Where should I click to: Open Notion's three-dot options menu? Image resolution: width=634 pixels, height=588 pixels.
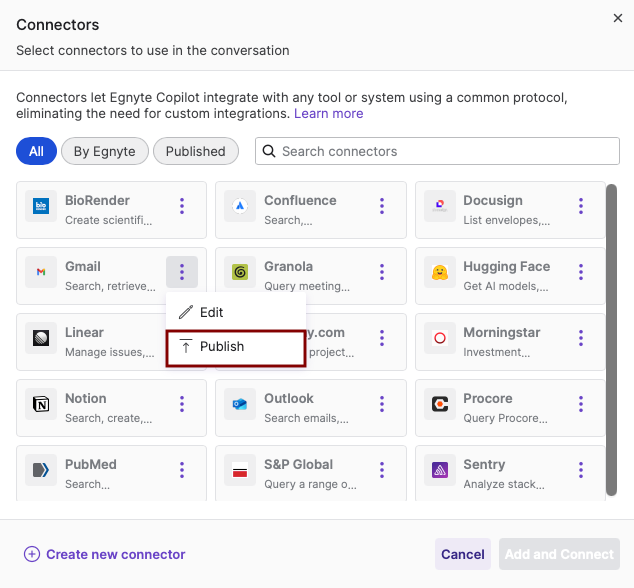click(182, 404)
